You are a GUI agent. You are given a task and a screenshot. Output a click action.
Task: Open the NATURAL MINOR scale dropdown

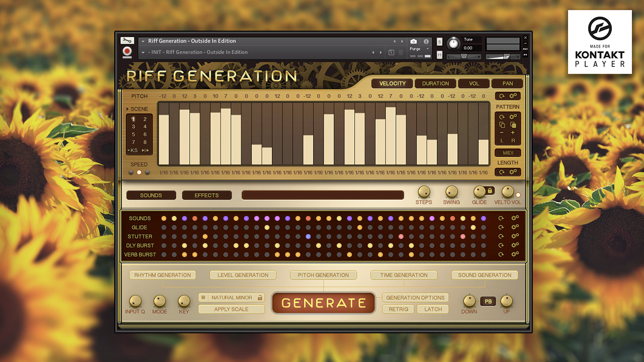coord(231,298)
